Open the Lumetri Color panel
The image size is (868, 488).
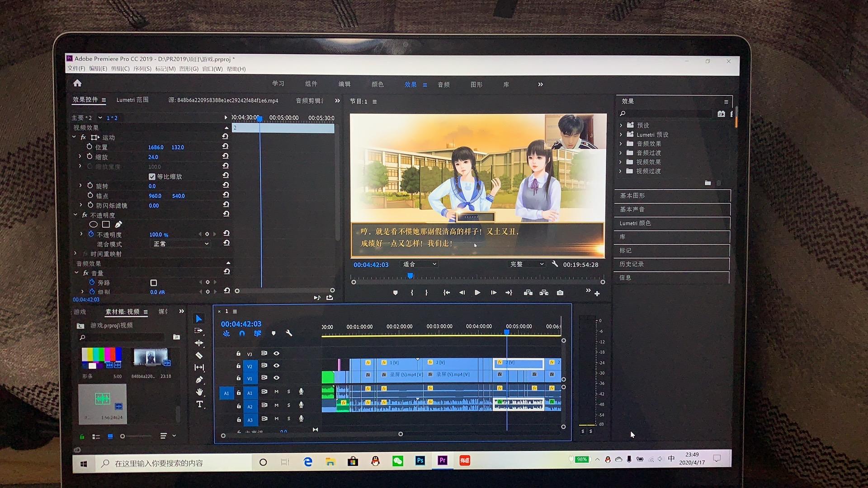[672, 223]
